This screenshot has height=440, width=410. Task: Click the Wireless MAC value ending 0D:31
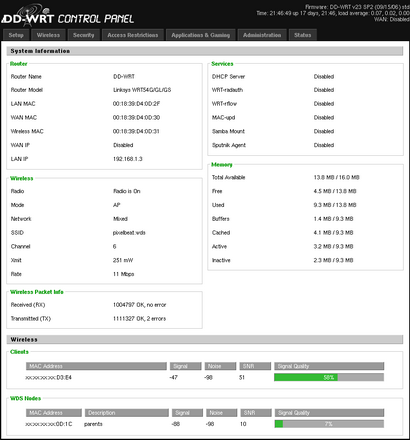[x=136, y=131]
